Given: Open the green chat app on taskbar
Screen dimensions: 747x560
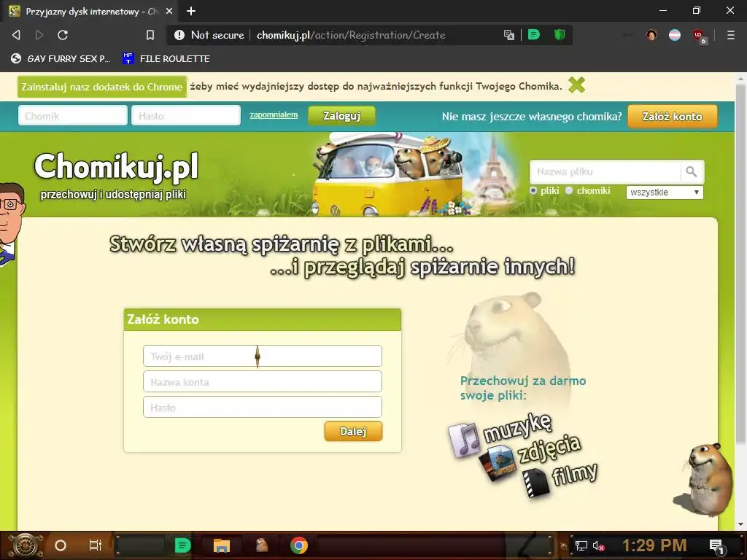Looking at the screenshot, I should 183,545.
